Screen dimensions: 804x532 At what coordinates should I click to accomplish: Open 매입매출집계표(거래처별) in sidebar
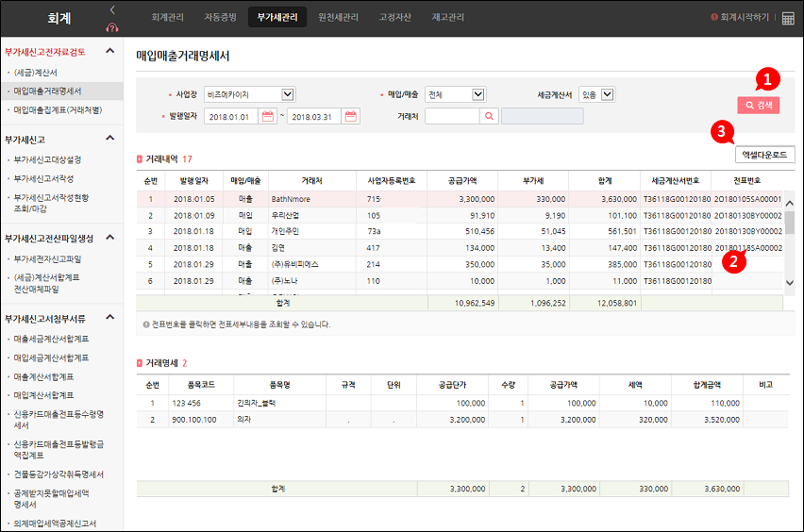[x=58, y=110]
